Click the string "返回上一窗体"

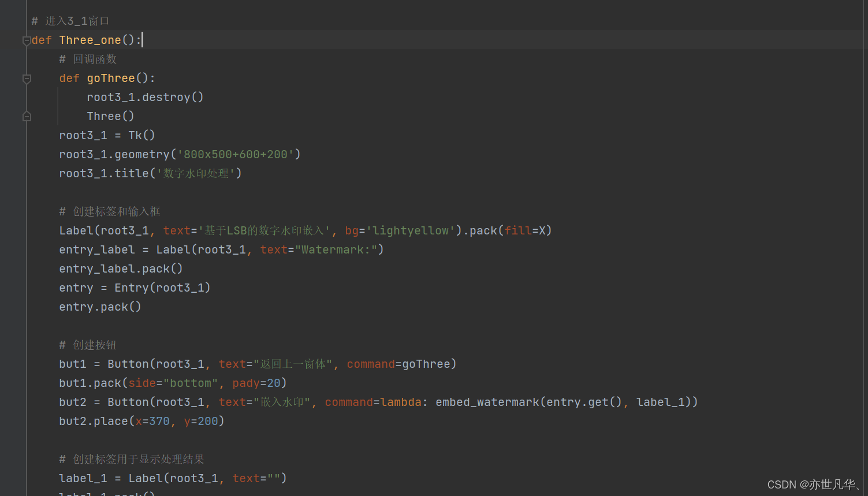[x=293, y=364]
